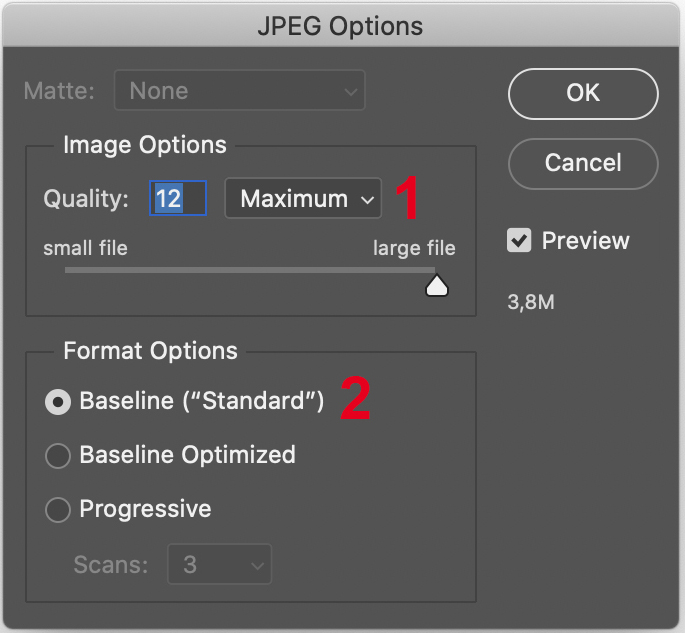
Task: Open the Maximum quality preset dropdown
Action: (303, 199)
